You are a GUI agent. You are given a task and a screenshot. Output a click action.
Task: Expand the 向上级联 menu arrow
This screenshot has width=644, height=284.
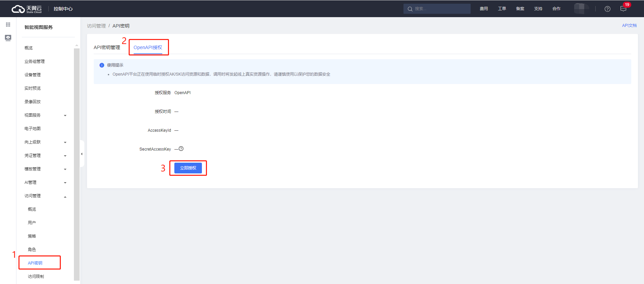pyautogui.click(x=65, y=143)
